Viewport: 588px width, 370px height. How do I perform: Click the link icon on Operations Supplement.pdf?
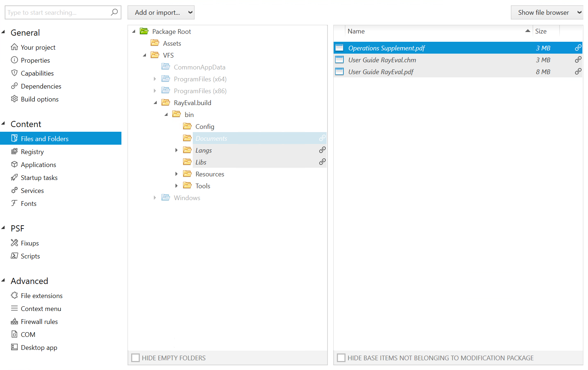(x=578, y=47)
